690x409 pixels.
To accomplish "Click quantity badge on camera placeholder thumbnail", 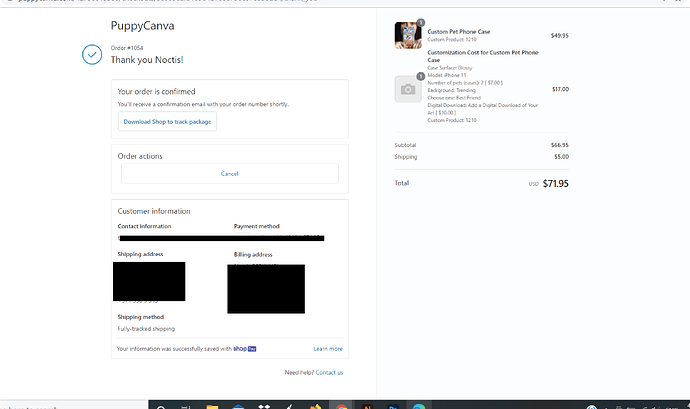I will pyautogui.click(x=421, y=76).
